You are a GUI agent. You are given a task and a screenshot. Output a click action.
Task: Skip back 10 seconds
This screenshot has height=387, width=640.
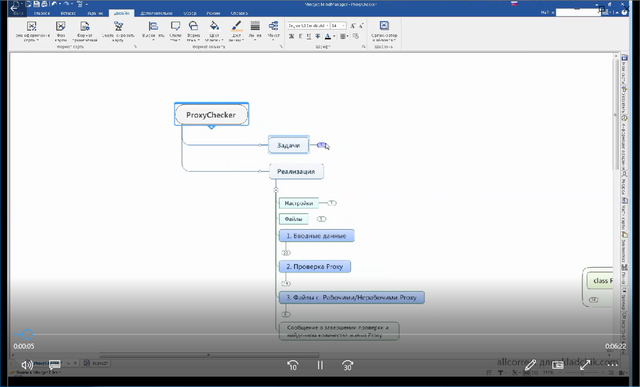click(293, 365)
